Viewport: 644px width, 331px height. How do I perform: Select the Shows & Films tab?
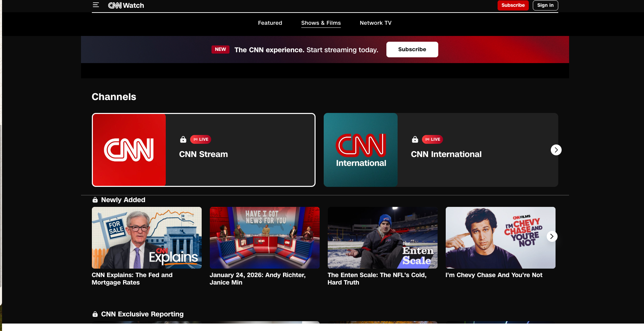tap(321, 23)
